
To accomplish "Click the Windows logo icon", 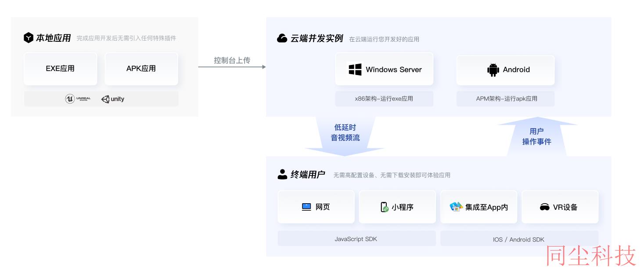I will click(355, 69).
